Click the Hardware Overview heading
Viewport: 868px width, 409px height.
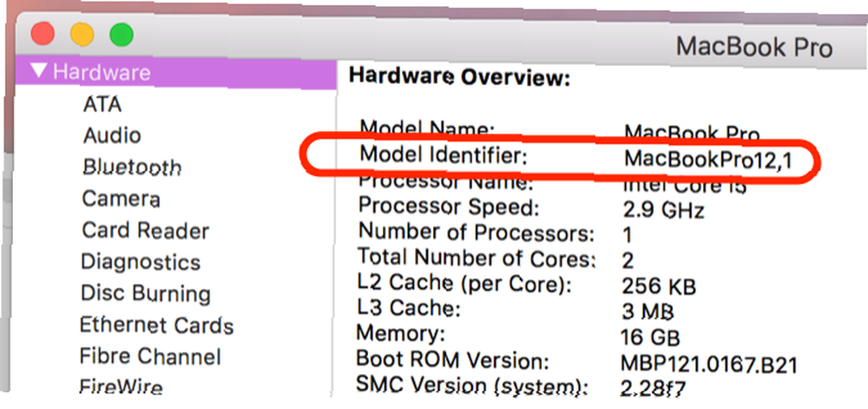tap(458, 77)
